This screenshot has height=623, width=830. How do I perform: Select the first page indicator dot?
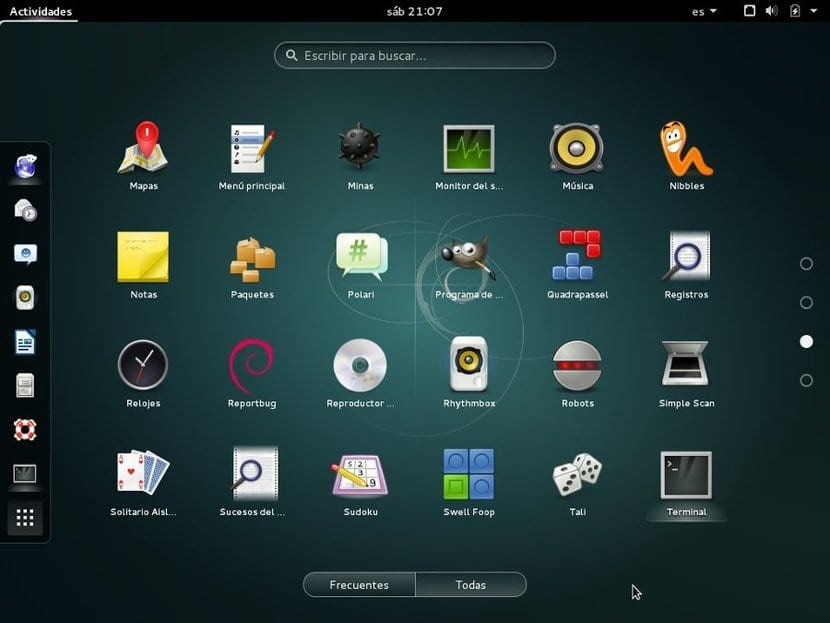[x=806, y=264]
